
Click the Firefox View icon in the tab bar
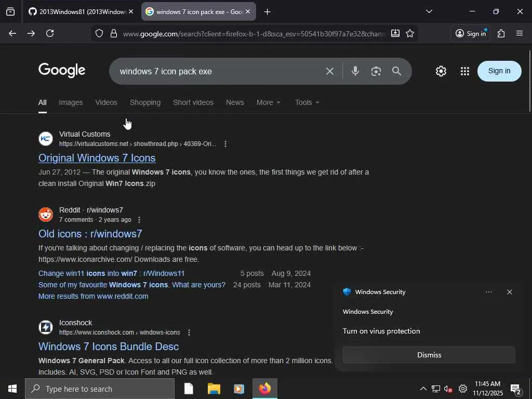pos(10,12)
